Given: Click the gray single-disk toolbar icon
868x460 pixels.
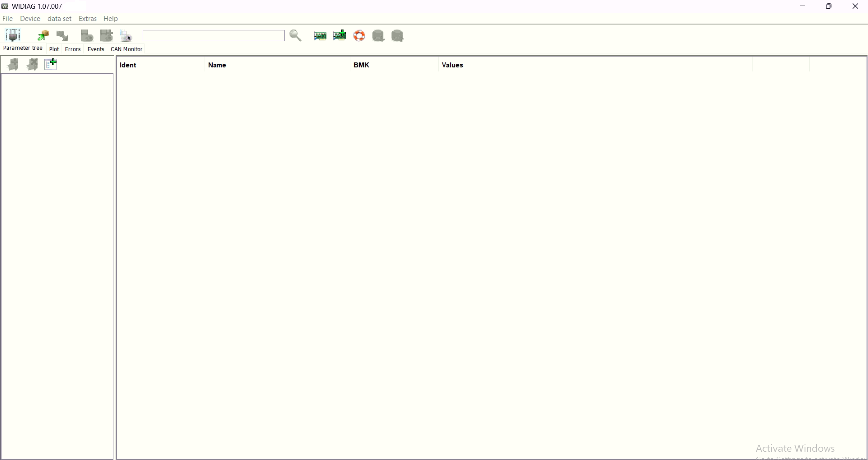Looking at the screenshot, I should pos(87,36).
